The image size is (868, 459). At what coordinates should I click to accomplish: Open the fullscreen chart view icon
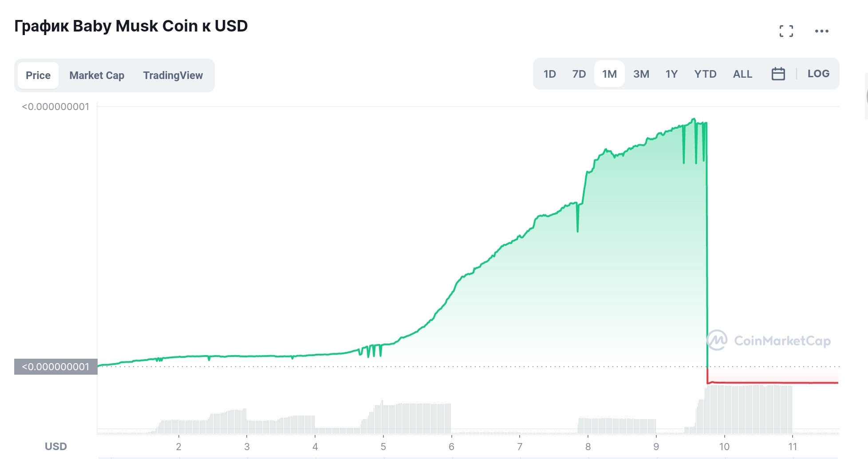(x=786, y=31)
